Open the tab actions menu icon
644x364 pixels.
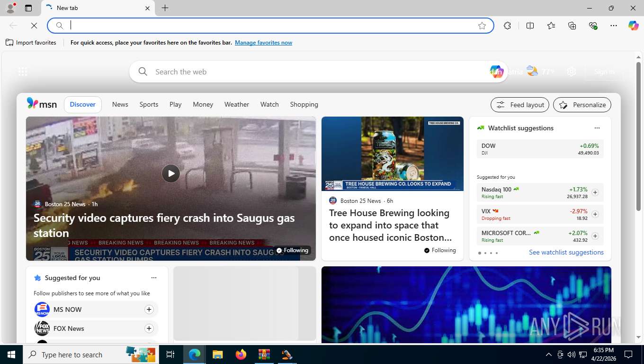click(28, 8)
